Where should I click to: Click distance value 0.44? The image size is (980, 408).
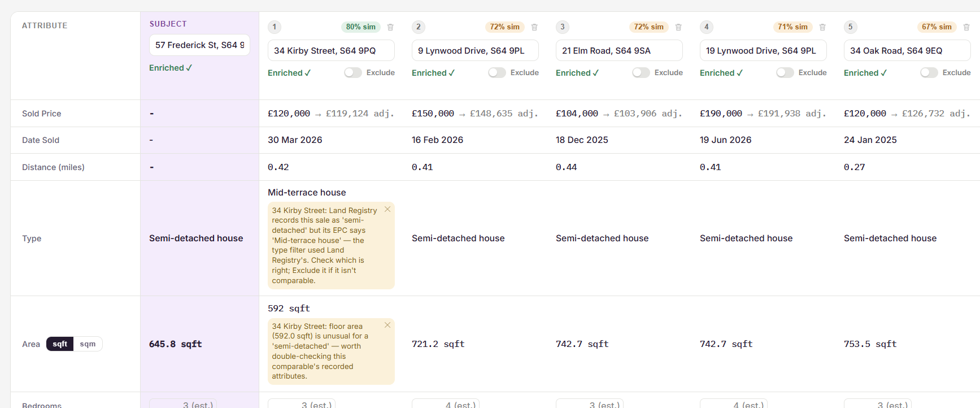coord(567,167)
